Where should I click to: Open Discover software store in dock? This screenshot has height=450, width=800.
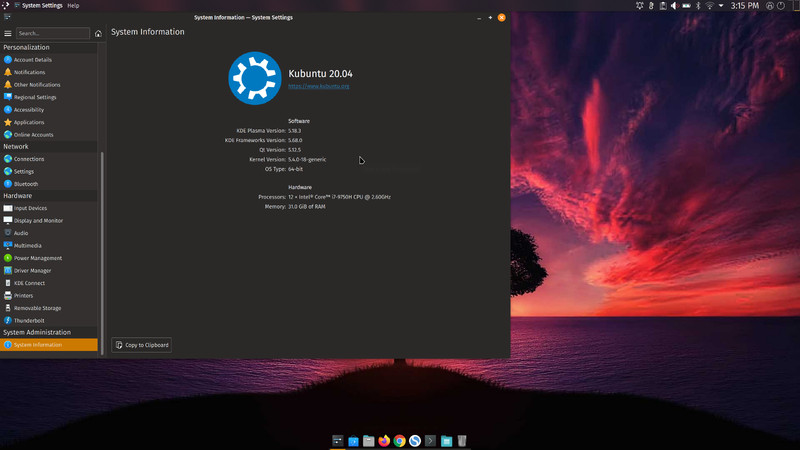353,441
